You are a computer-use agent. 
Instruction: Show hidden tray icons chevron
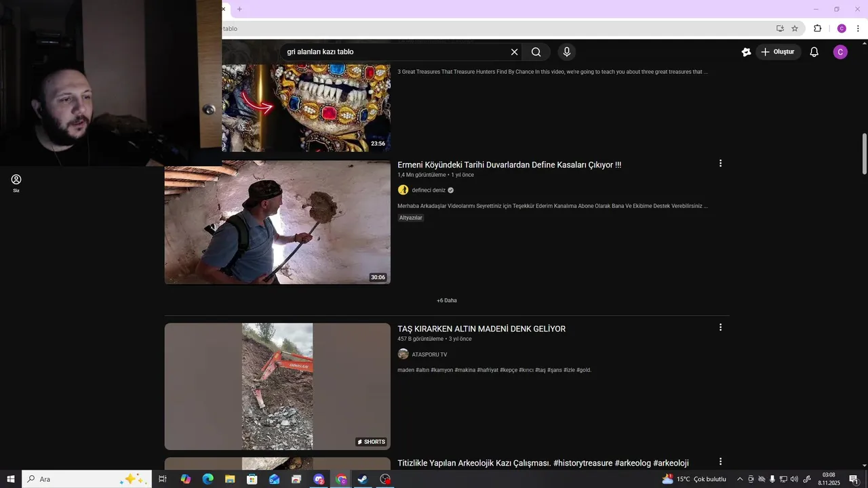pyautogui.click(x=740, y=479)
